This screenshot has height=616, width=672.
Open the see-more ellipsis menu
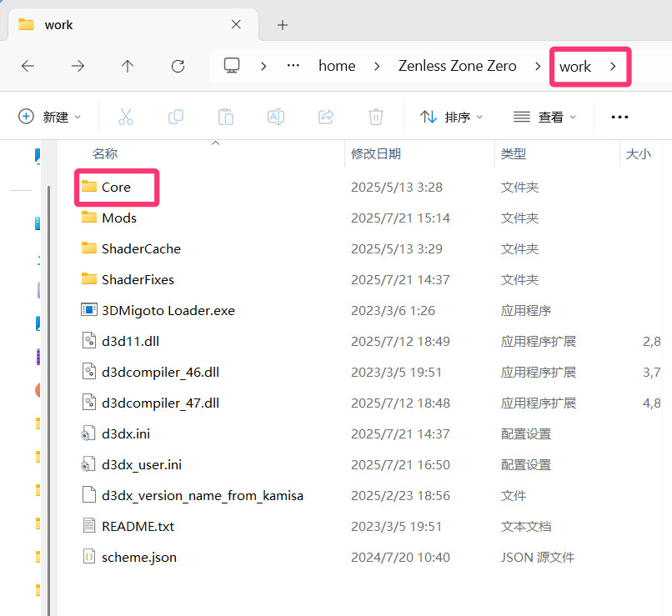point(619,117)
